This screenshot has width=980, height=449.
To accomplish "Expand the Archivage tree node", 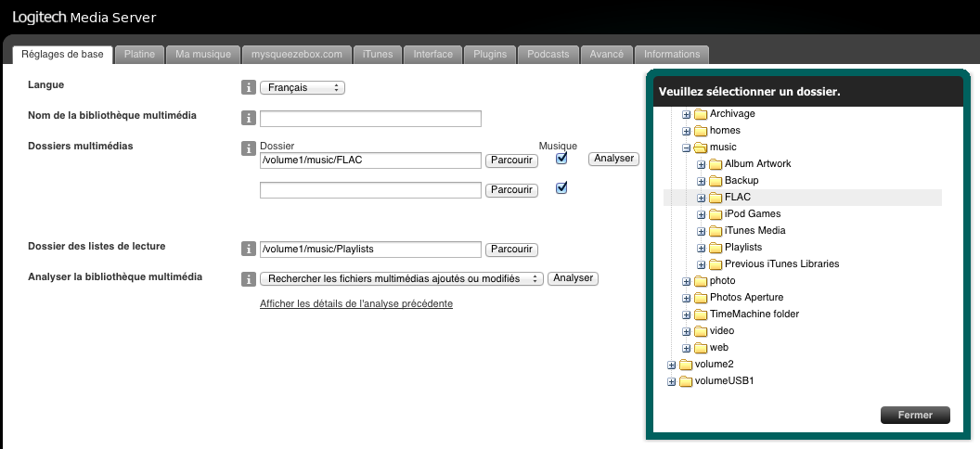I will [x=686, y=114].
